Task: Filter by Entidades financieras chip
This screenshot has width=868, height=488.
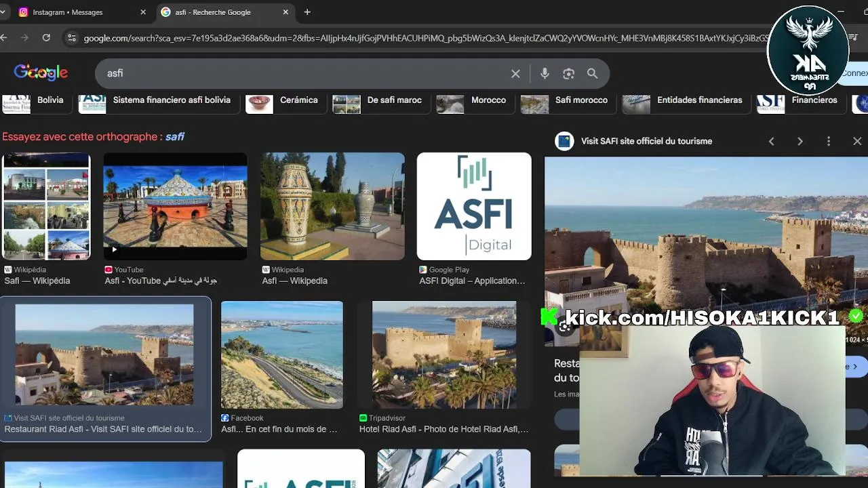Action: (x=685, y=102)
